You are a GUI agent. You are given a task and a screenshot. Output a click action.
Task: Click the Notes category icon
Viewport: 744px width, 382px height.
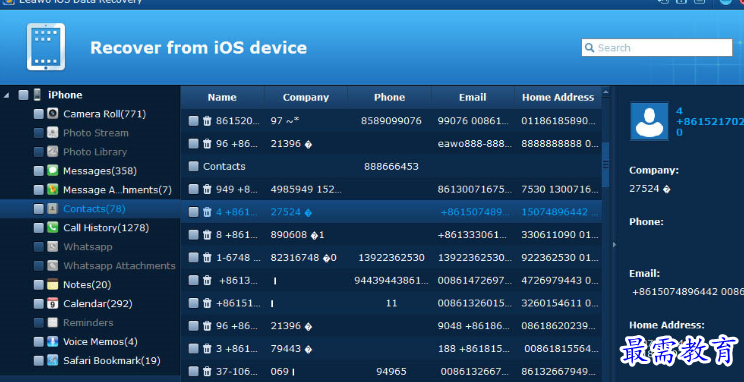[52, 285]
